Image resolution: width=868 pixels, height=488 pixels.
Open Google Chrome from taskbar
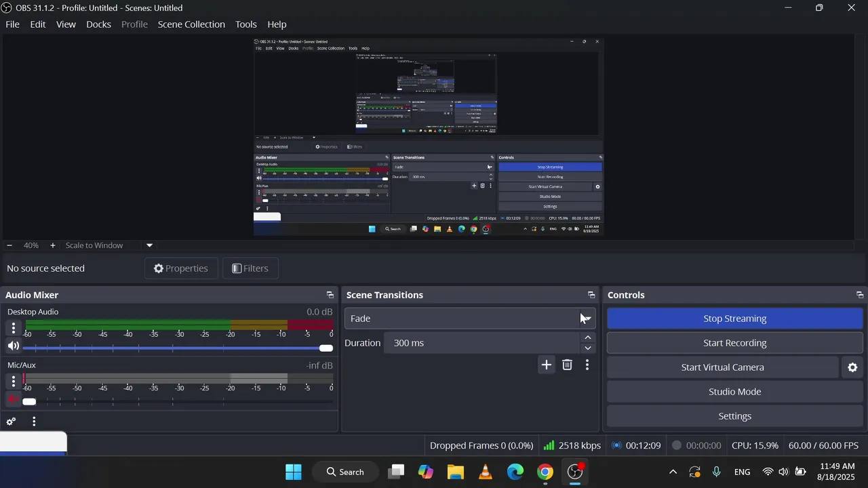pyautogui.click(x=545, y=472)
